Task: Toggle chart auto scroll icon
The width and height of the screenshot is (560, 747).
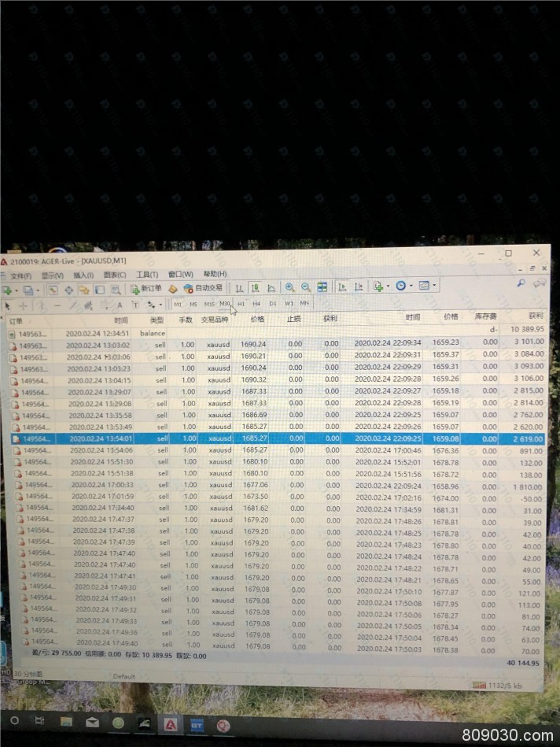Action: (x=342, y=287)
